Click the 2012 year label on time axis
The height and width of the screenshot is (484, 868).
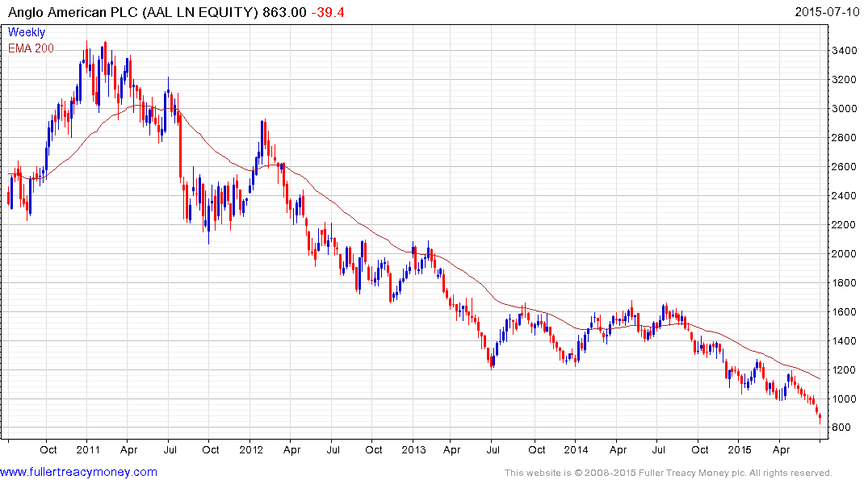pyautogui.click(x=251, y=449)
